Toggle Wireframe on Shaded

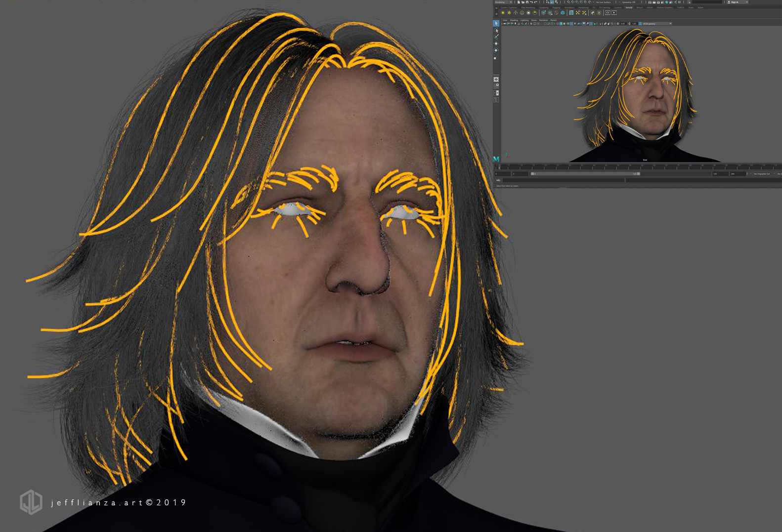pyautogui.click(x=568, y=24)
